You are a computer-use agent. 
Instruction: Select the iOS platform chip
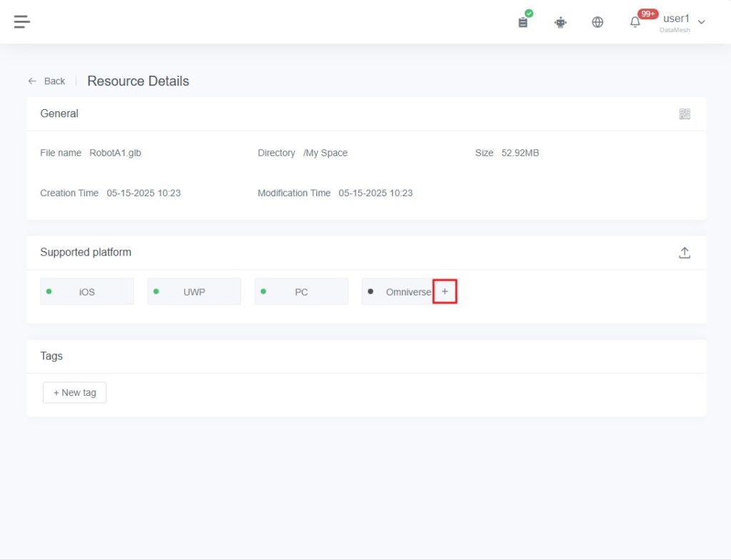87,292
